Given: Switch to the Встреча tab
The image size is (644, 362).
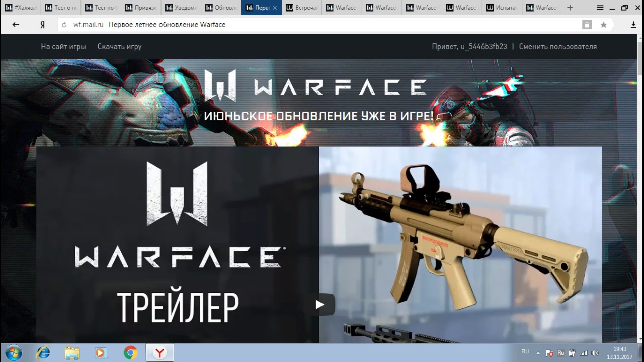Looking at the screenshot, I should pyautogui.click(x=302, y=8).
